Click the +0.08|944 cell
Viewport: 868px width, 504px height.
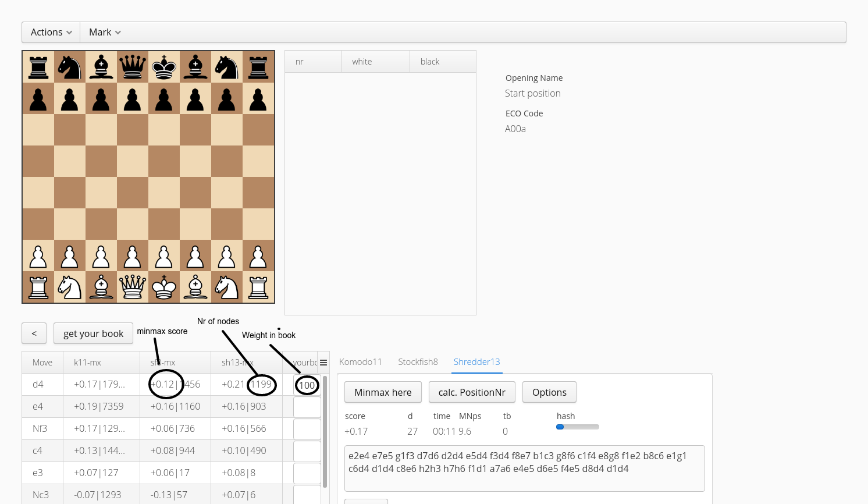(x=175, y=451)
